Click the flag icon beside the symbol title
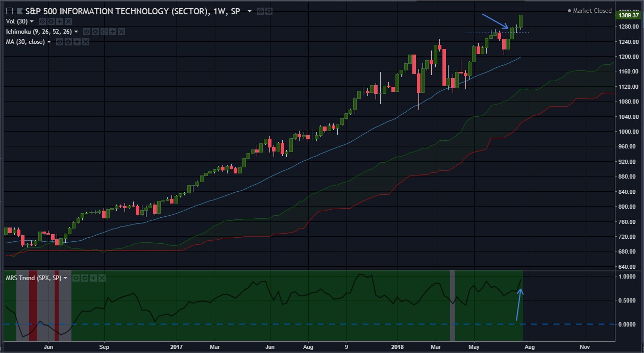The height and width of the screenshot is (353, 644). pyautogui.click(x=20, y=11)
